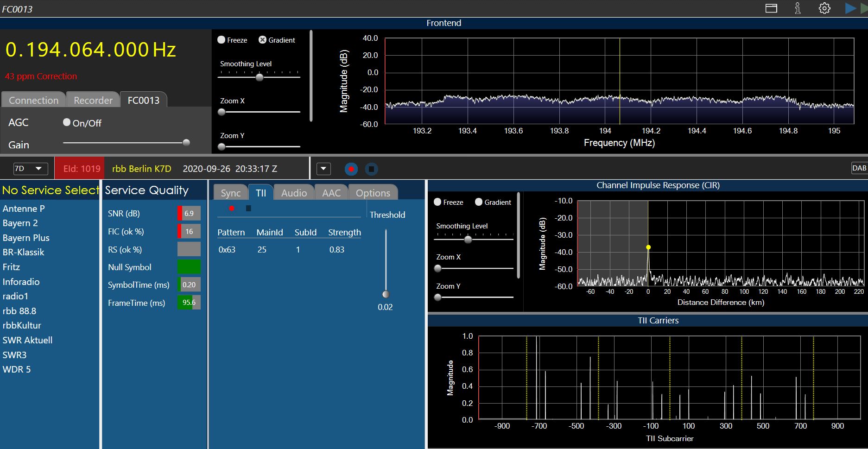Switch to the Audio tab
Image resolution: width=868 pixels, height=449 pixels.
294,193
